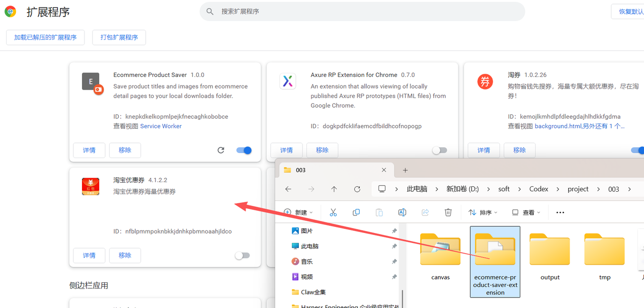Reload the Ecommerce Product Saver extension
Screen dimensions: 644x308
(x=220, y=150)
